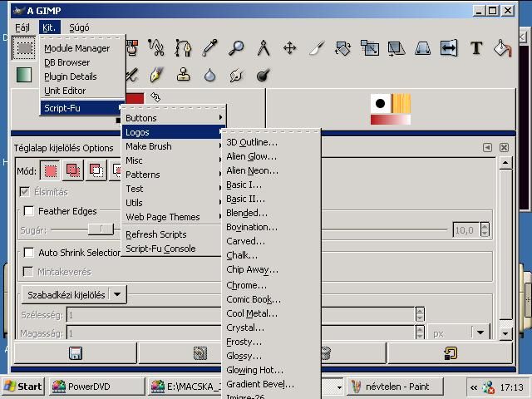Image resolution: width=532 pixels, height=399 pixels.
Task: Enable Feather Edges checkbox
Action: click(29, 211)
